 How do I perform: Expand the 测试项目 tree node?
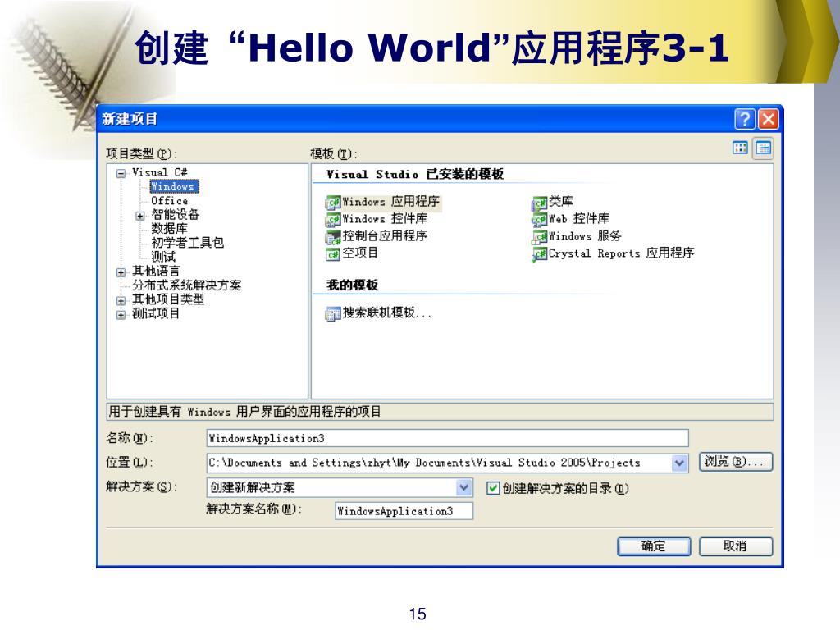point(121,315)
